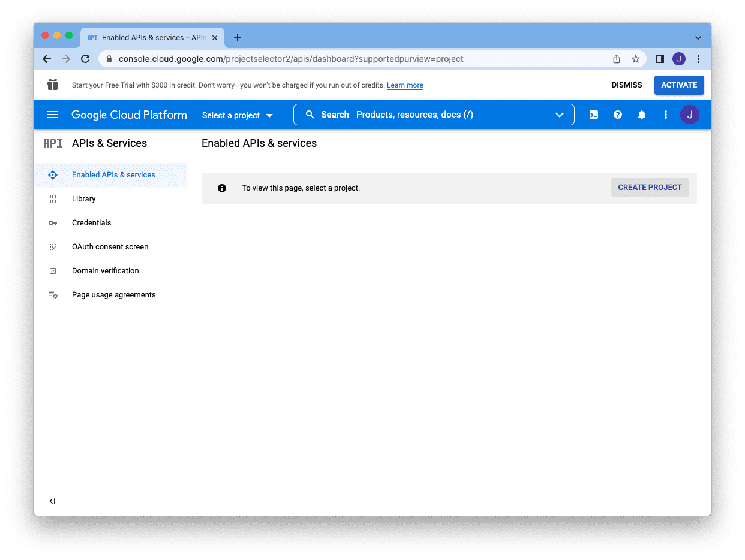Click the API logo beside APIs & Services
745x560 pixels.
pos(53,143)
